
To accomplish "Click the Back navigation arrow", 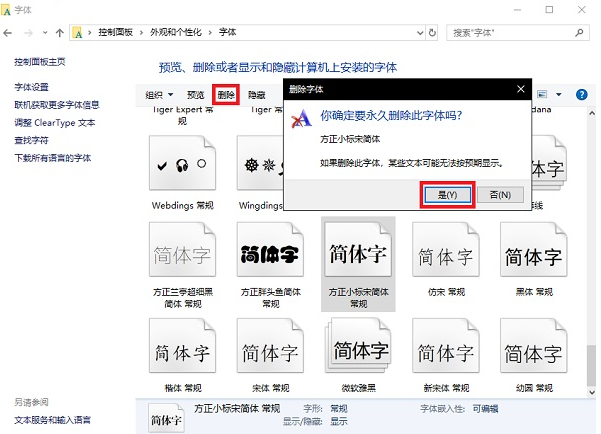I will pyautogui.click(x=7, y=33).
